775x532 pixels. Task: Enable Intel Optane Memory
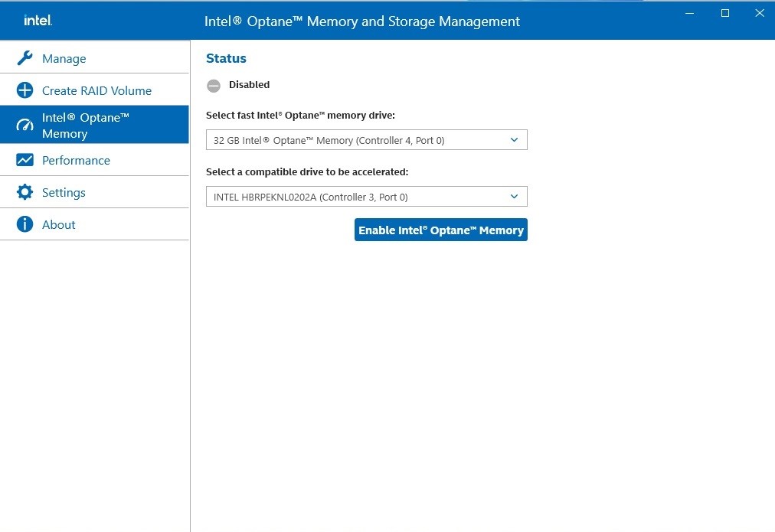tap(440, 230)
